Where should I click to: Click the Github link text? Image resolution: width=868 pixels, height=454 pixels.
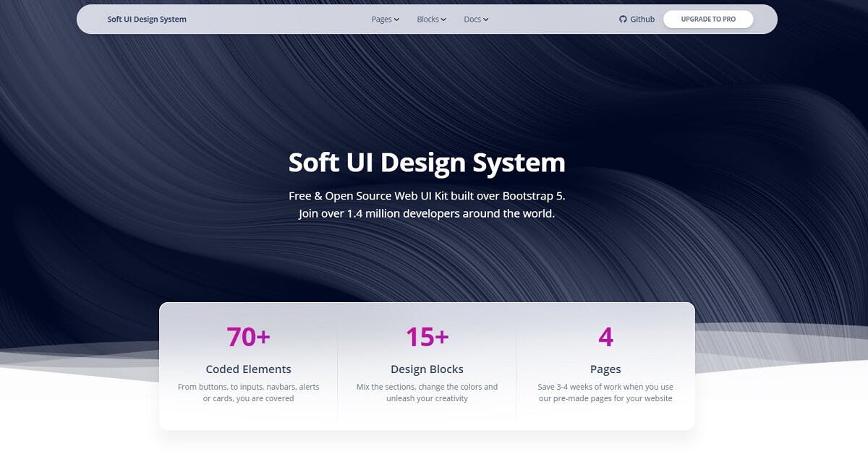(642, 20)
